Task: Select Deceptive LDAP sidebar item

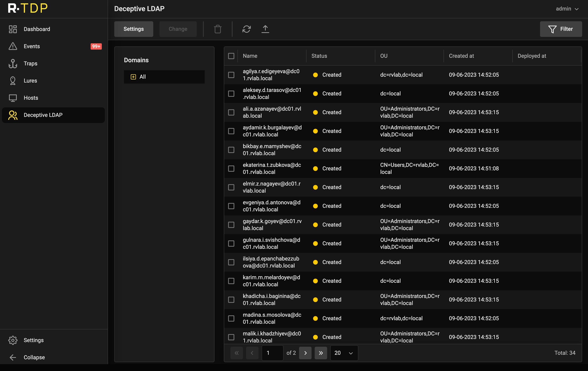Action: pyautogui.click(x=43, y=115)
